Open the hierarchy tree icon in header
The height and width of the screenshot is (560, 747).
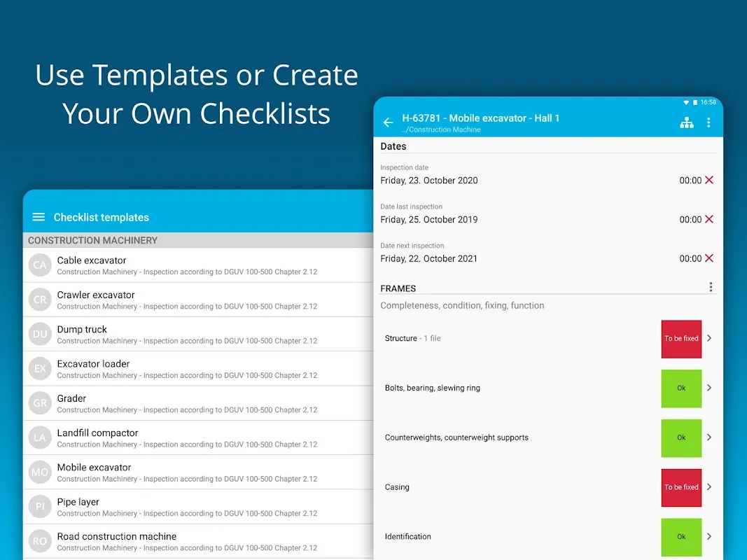click(x=687, y=123)
